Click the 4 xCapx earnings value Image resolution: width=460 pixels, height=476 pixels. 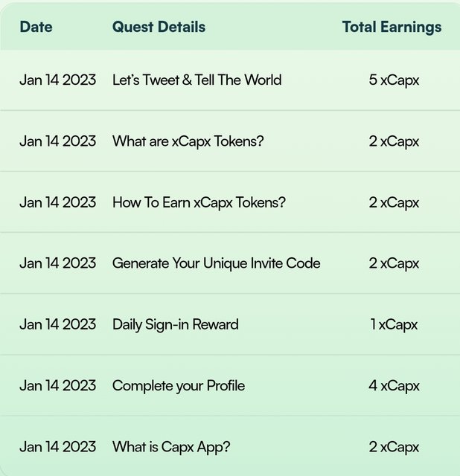(x=394, y=386)
